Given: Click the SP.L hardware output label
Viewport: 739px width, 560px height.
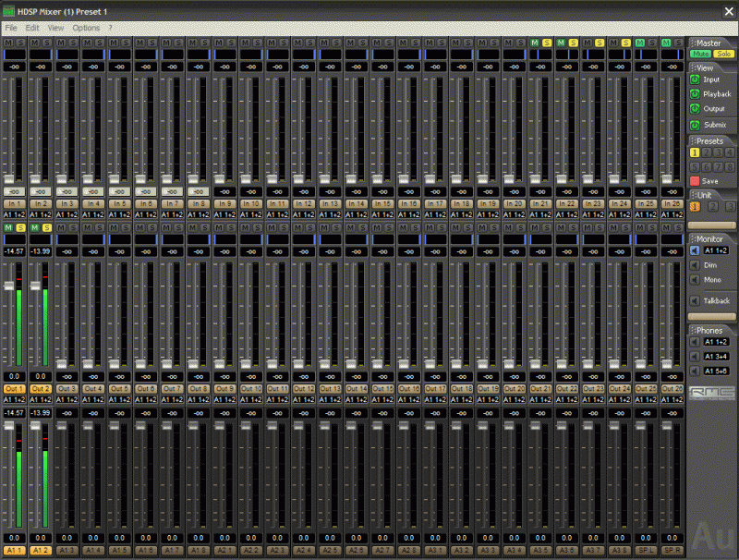Looking at the screenshot, I should click(x=646, y=551).
